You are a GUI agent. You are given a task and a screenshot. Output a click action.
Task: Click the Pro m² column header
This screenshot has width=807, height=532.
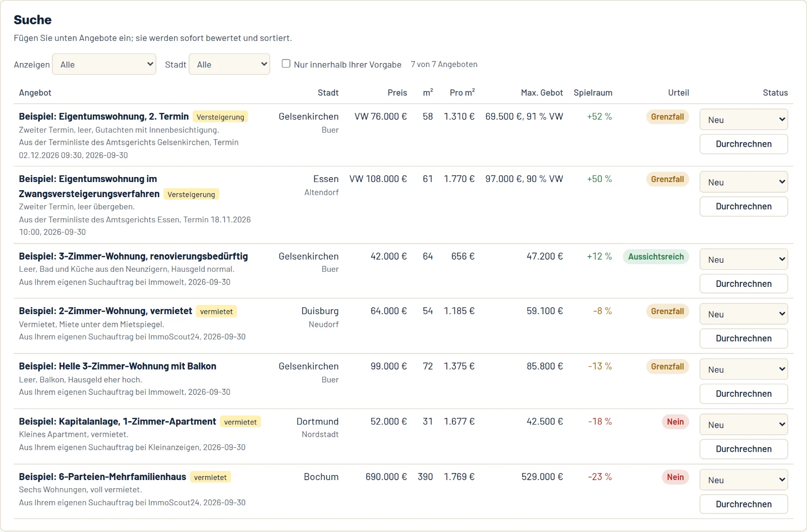[463, 93]
